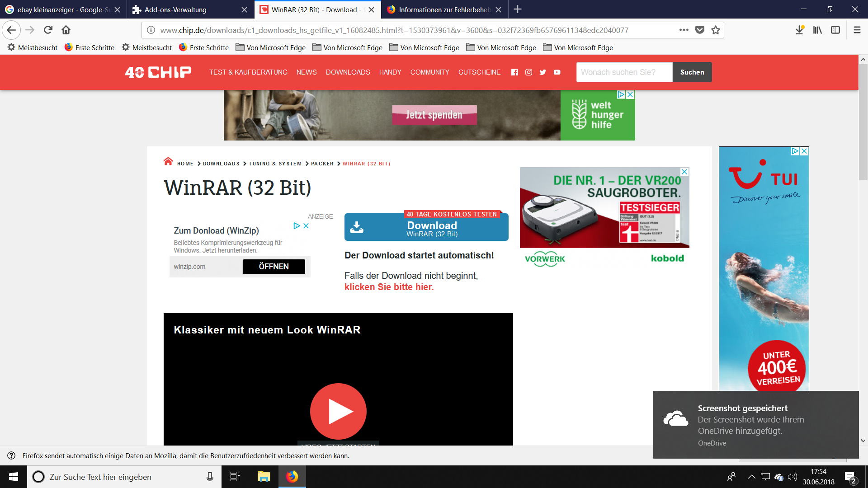Reload the current page
Screen dimensions: 868x488
tap(48, 30)
